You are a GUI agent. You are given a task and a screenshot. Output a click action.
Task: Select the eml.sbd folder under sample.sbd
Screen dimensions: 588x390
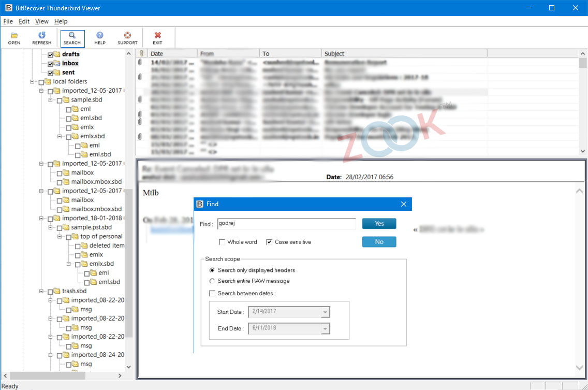(x=91, y=118)
